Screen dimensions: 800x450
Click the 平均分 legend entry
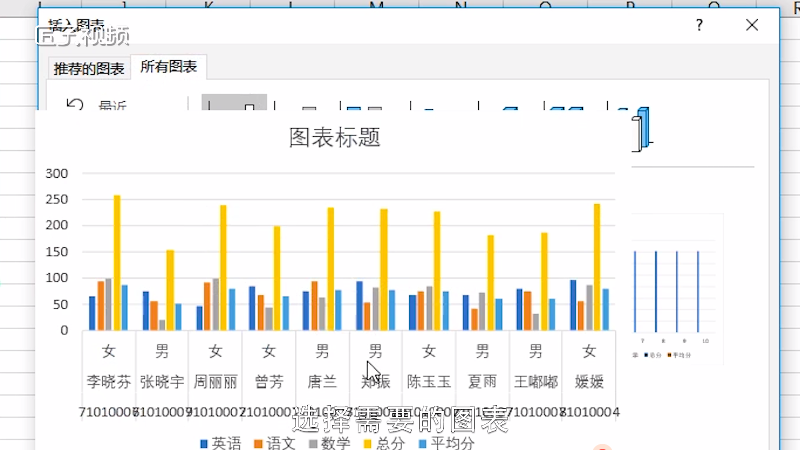coord(443,443)
